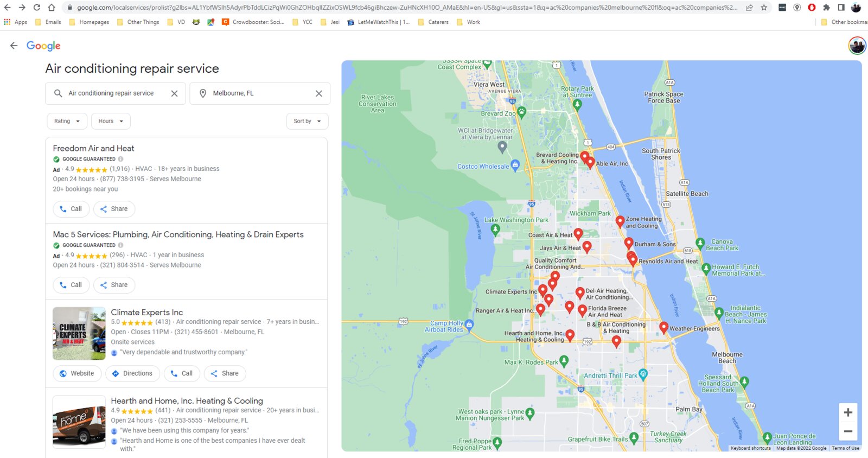This screenshot has height=458, width=868.
Task: Open the Mac 5 Services listing title
Action: coord(178,234)
